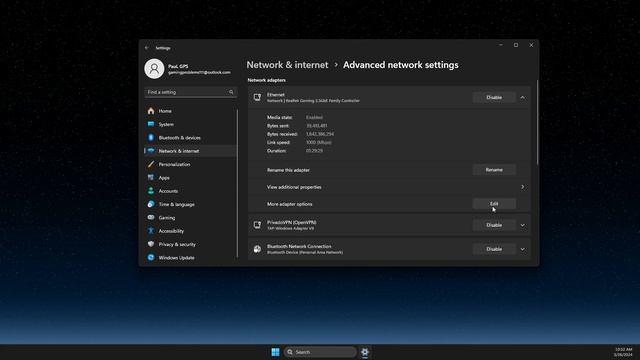Click the Ethernet adapter icon
640x360 pixels.
(x=257, y=97)
